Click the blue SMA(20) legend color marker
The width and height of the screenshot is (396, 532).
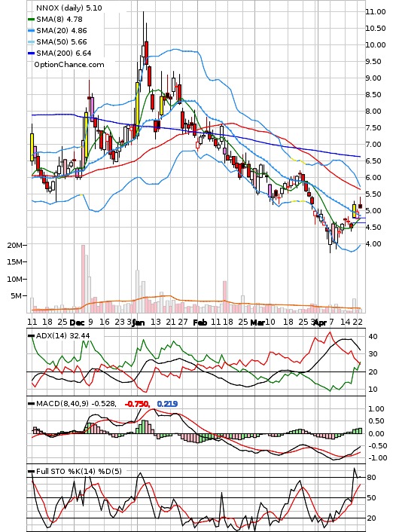(x=31, y=31)
